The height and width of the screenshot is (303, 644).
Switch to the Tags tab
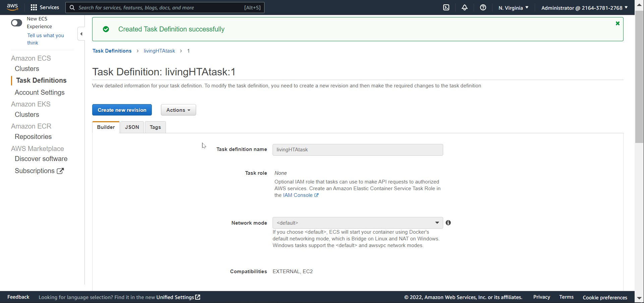155,127
